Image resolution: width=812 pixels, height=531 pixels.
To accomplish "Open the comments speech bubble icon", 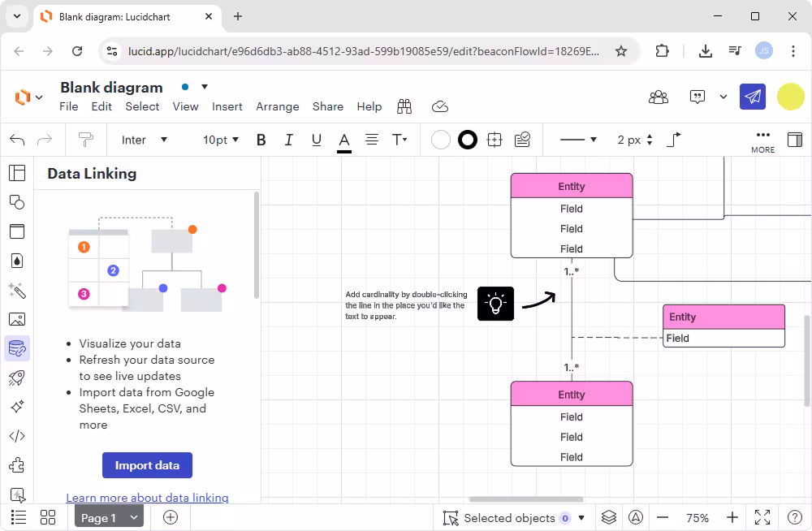I will click(698, 97).
